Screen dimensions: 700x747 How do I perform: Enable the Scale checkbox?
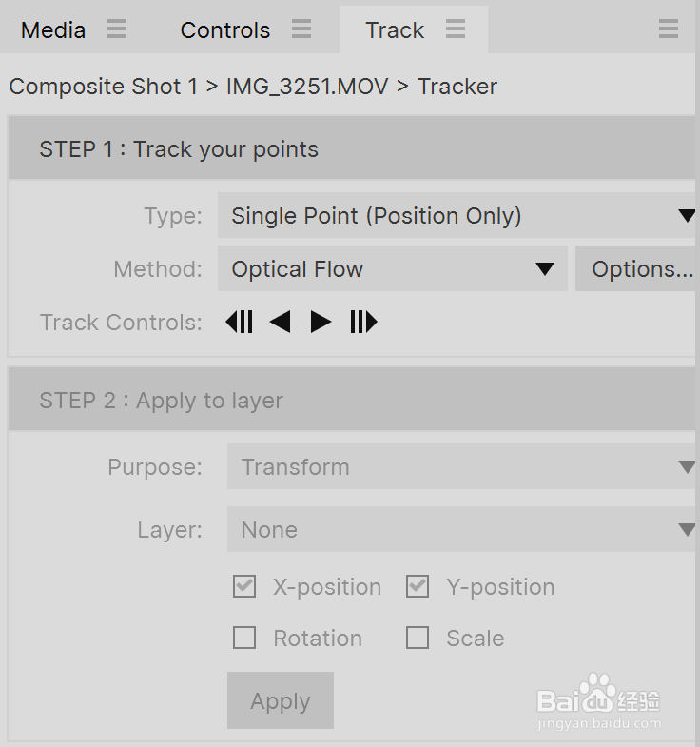coord(418,638)
